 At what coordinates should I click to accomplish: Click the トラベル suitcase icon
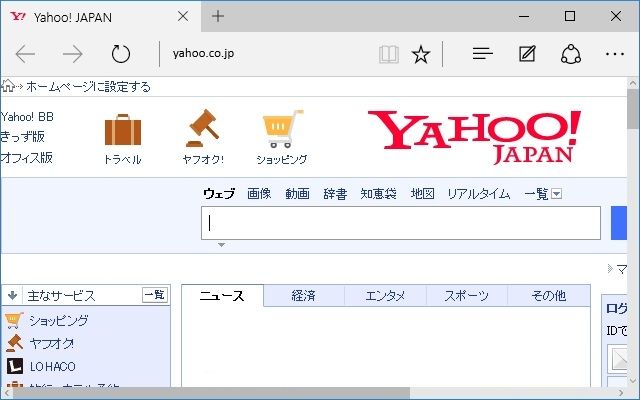[x=123, y=130]
